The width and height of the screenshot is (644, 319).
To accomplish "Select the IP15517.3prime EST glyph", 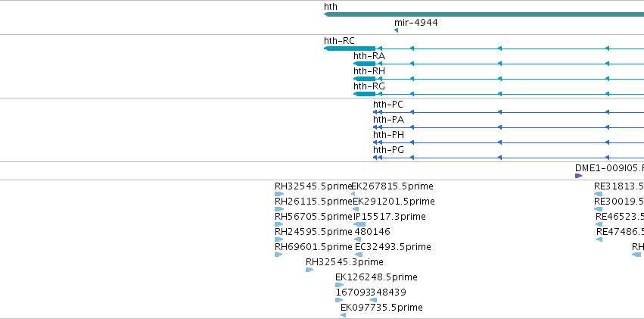I will [x=359, y=224].
